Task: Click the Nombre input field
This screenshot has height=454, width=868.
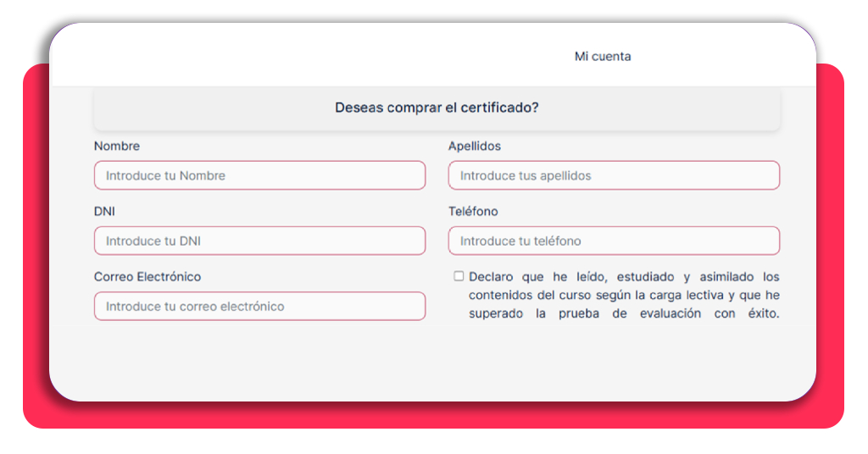Action: pyautogui.click(x=259, y=175)
